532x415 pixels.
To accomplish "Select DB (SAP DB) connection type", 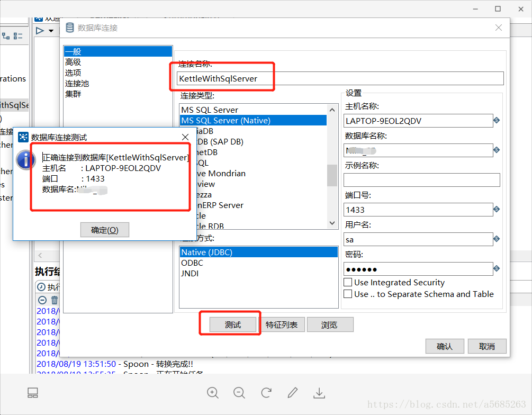I will (220, 141).
